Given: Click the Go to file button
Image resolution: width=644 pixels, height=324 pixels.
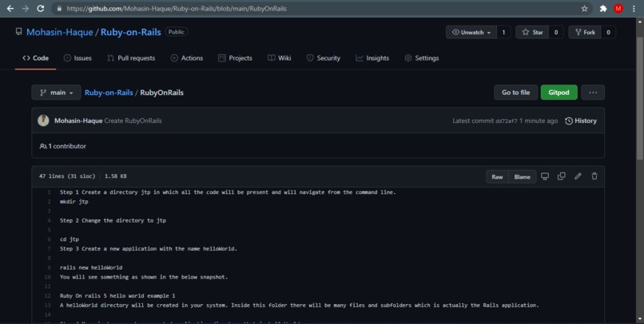Looking at the screenshot, I should (x=515, y=93).
